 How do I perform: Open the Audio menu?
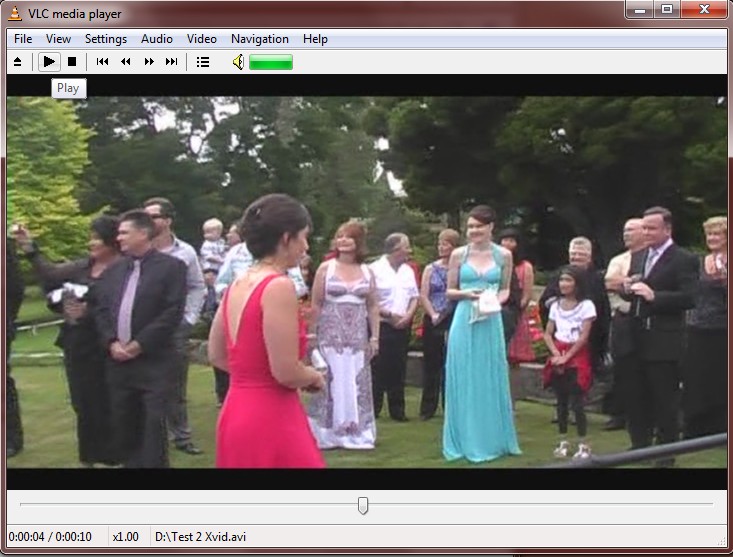point(157,39)
